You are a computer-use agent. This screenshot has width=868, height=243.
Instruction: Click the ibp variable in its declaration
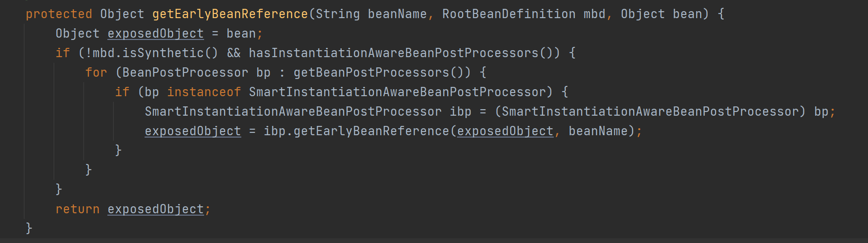tap(460, 112)
